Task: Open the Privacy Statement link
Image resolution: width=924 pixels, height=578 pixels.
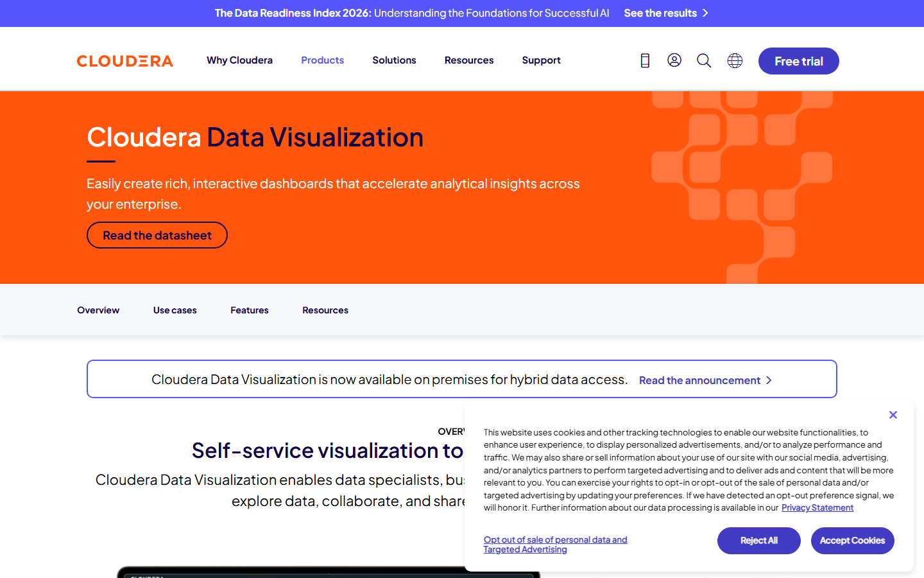Action: (x=817, y=508)
